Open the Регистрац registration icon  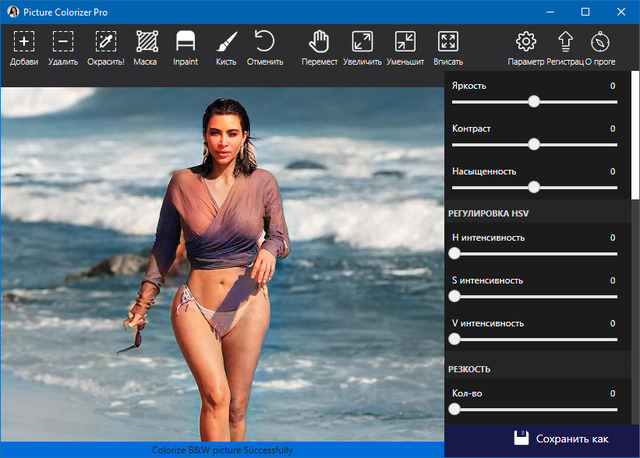[565, 48]
